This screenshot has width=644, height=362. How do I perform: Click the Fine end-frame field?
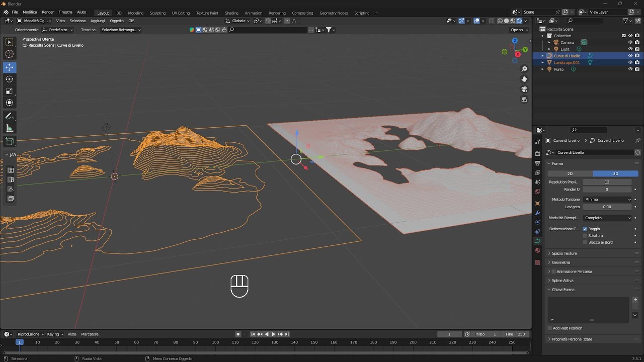pos(516,334)
